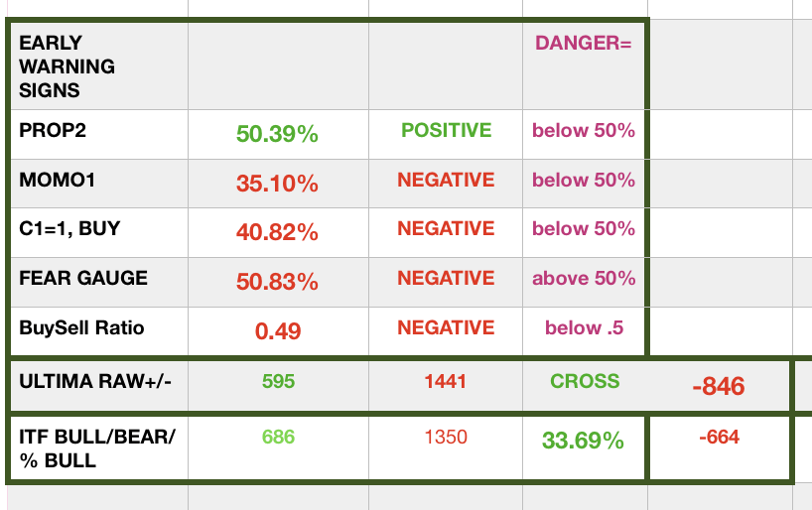This screenshot has height=510, width=812.
Task: Click the 50.39% value cell
Action: pos(277,134)
